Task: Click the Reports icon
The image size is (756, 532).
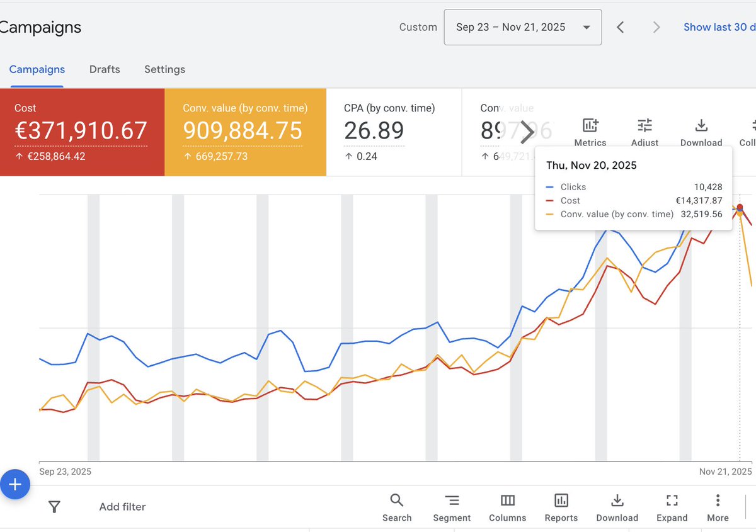Action: (x=561, y=501)
